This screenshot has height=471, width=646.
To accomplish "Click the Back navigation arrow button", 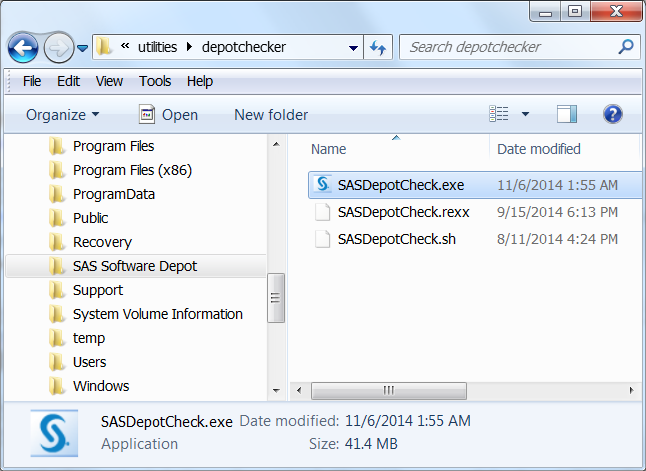I will (x=23, y=47).
